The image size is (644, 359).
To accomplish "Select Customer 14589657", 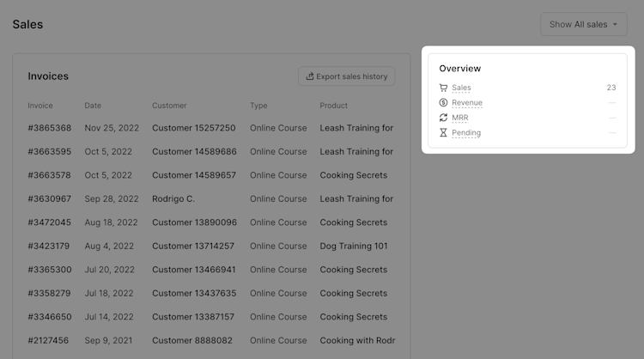I will point(194,175).
